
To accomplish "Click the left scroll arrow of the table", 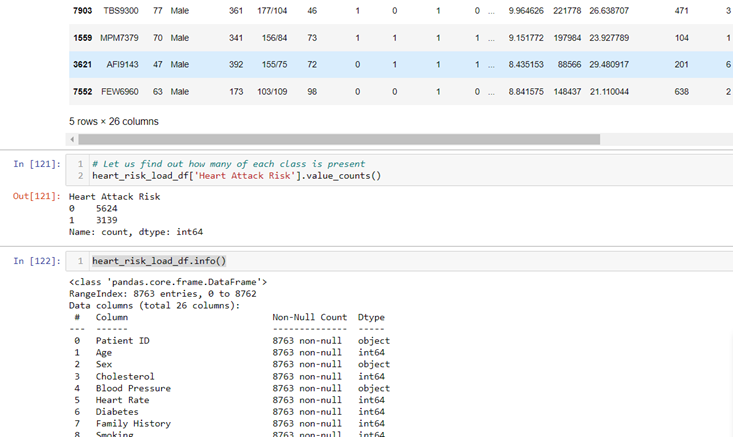I will [72, 139].
